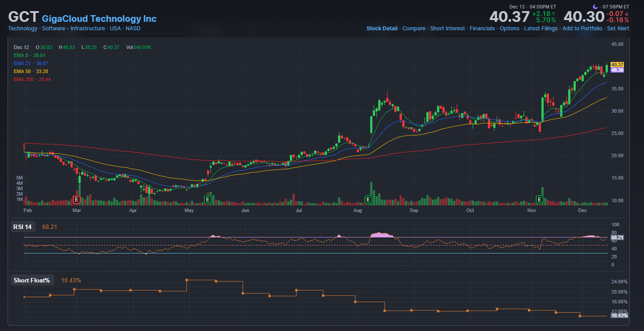Click the 40.37 yellow price axis tag

pyautogui.click(x=617, y=65)
